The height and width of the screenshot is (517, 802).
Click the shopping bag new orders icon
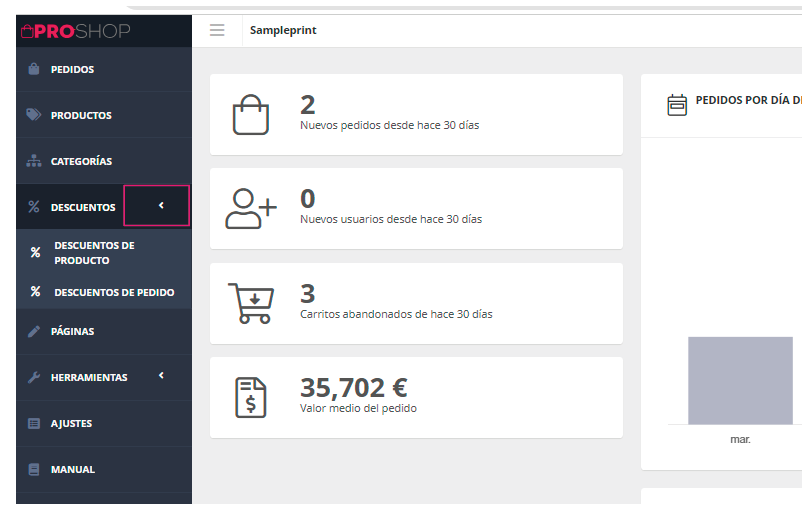250,114
